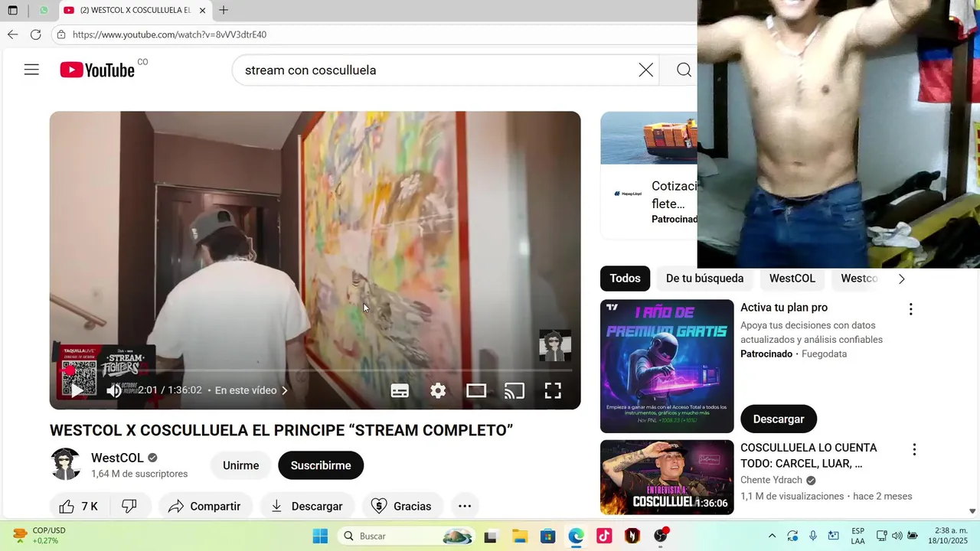
Task: Open channel watermark in video corner
Action: [555, 346]
